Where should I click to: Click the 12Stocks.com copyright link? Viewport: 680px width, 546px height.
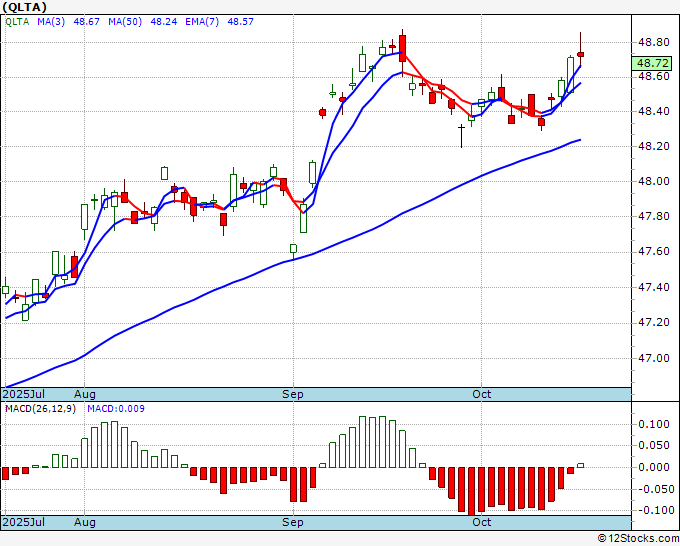pyautogui.click(x=638, y=538)
